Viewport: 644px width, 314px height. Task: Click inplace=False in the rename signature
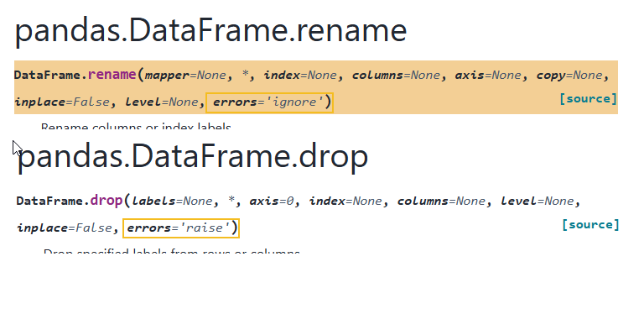62,102
